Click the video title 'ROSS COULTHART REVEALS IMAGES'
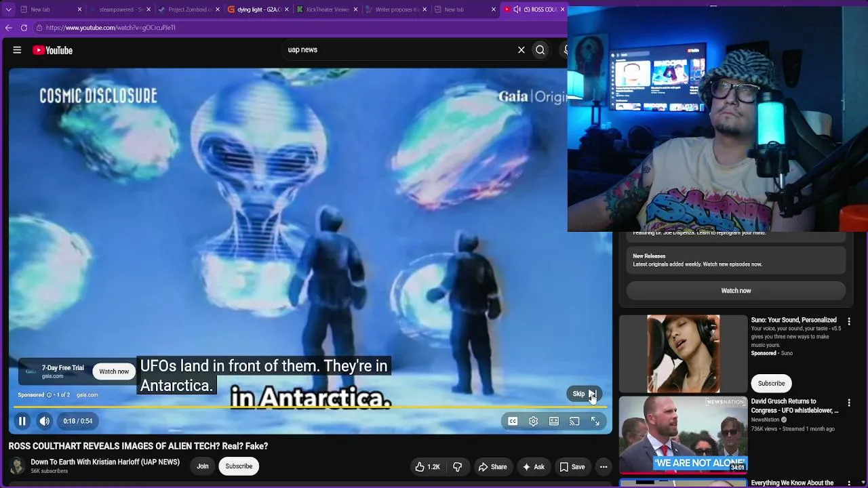The height and width of the screenshot is (488, 868). (x=138, y=446)
